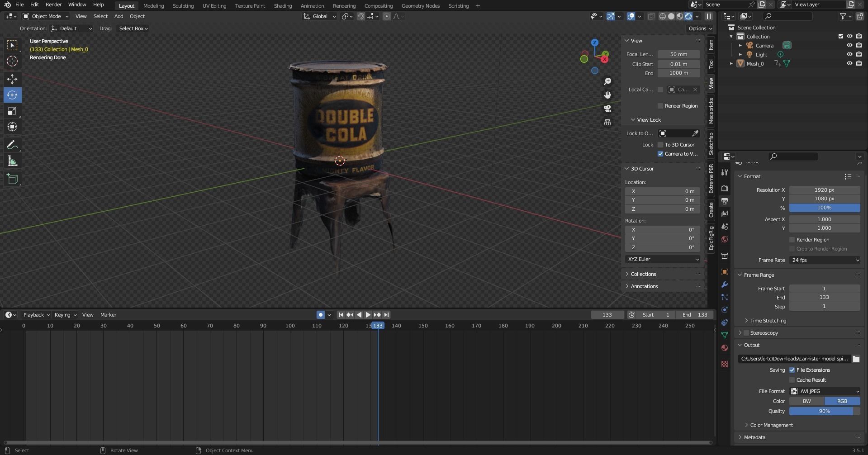Open the View Layer properties tab icon

(725, 213)
